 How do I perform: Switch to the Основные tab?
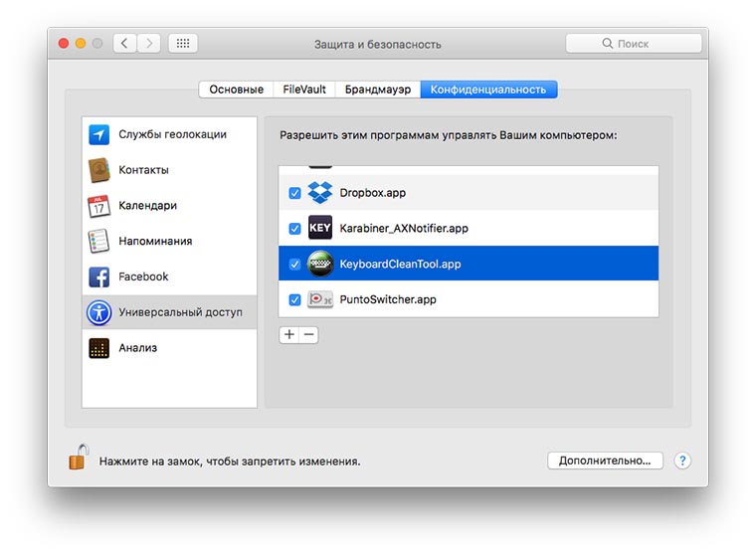[x=237, y=90]
